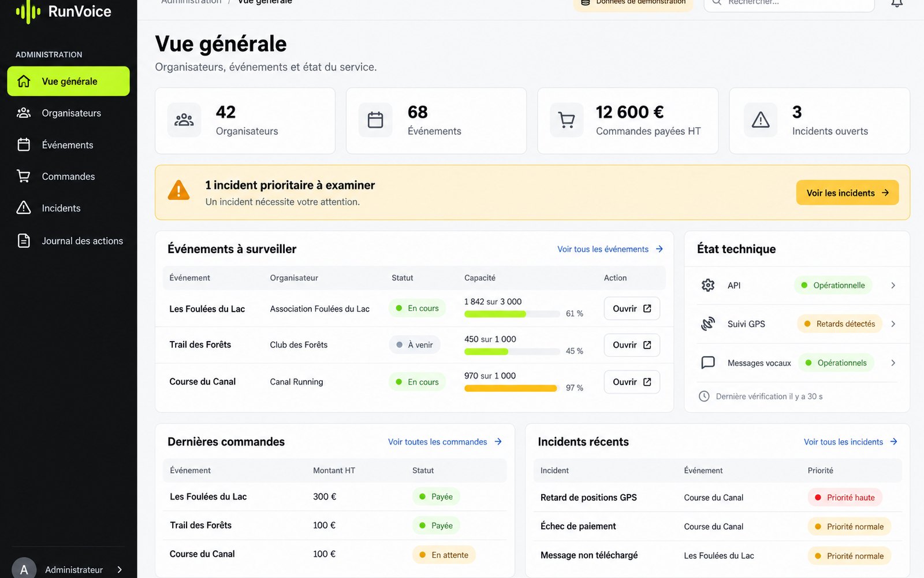The width and height of the screenshot is (924, 578).
Task: Click the clock icon beside Dernière vérification
Action: click(x=704, y=397)
